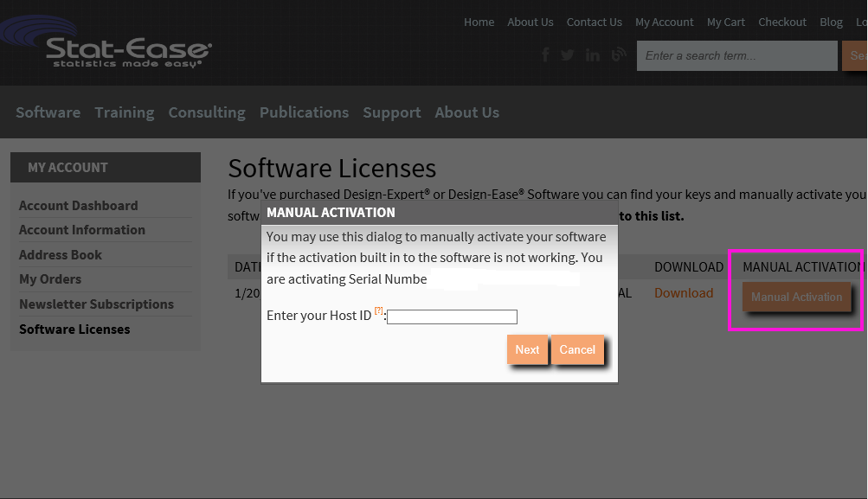Click the 'Enter your Host ID' label
Screen dimensions: 868x499
click(318, 316)
